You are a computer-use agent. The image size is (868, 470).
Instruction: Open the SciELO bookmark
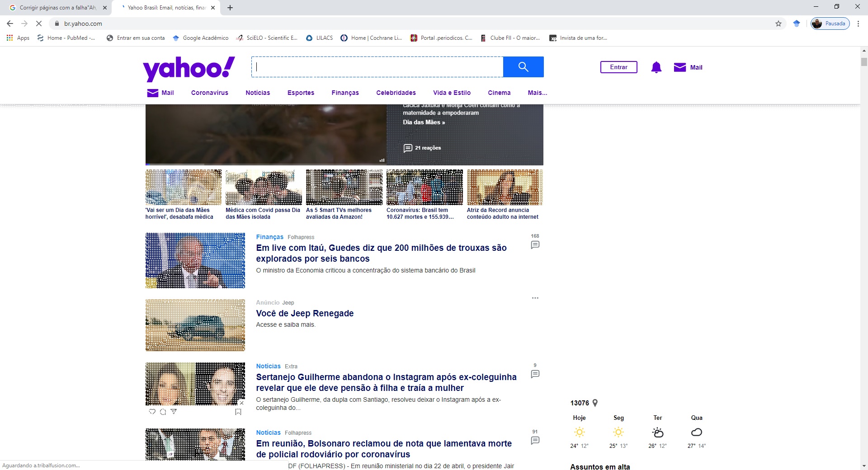(x=267, y=38)
